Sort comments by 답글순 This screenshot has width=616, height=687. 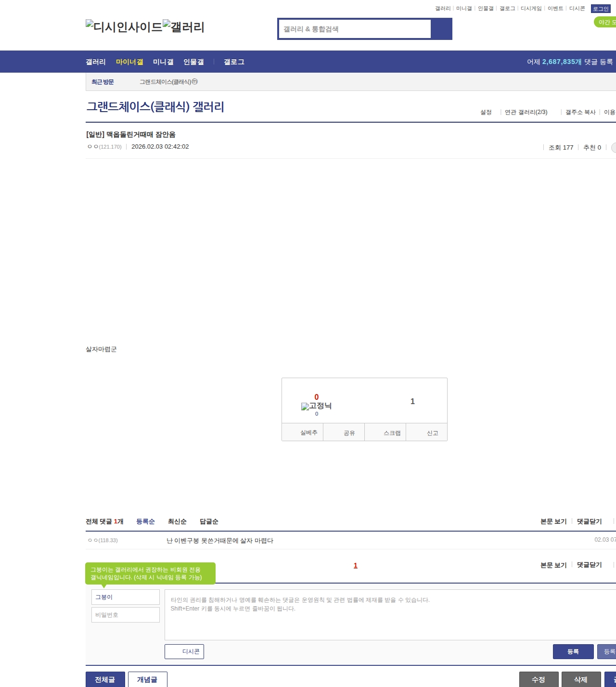[x=209, y=522]
